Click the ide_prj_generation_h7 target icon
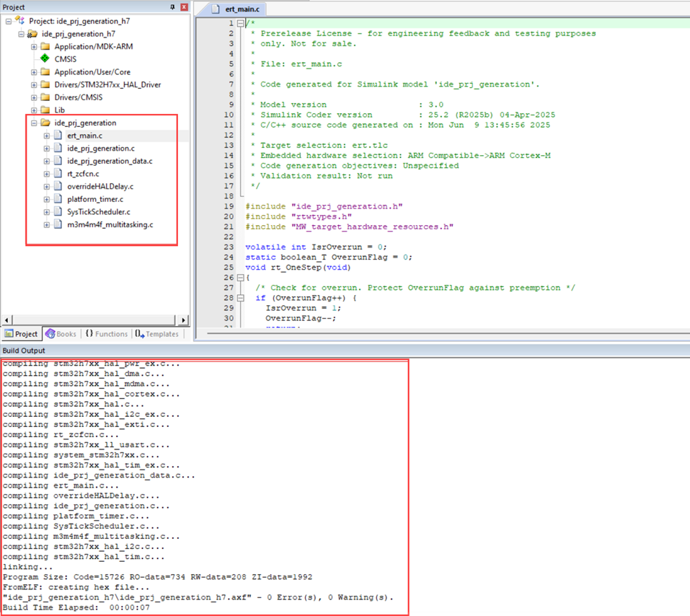Screen dimensions: 690x616 pos(32,34)
